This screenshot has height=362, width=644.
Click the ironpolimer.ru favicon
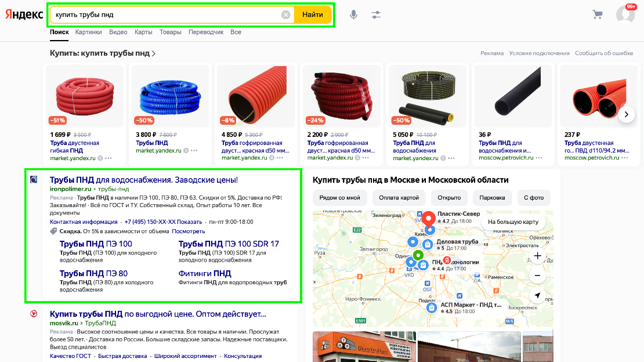click(x=34, y=180)
